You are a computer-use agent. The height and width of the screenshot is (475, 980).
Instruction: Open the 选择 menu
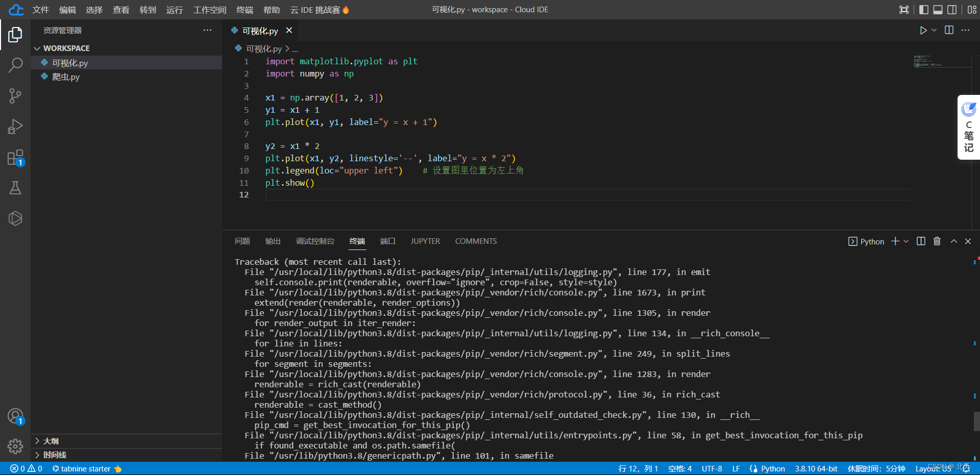point(94,10)
